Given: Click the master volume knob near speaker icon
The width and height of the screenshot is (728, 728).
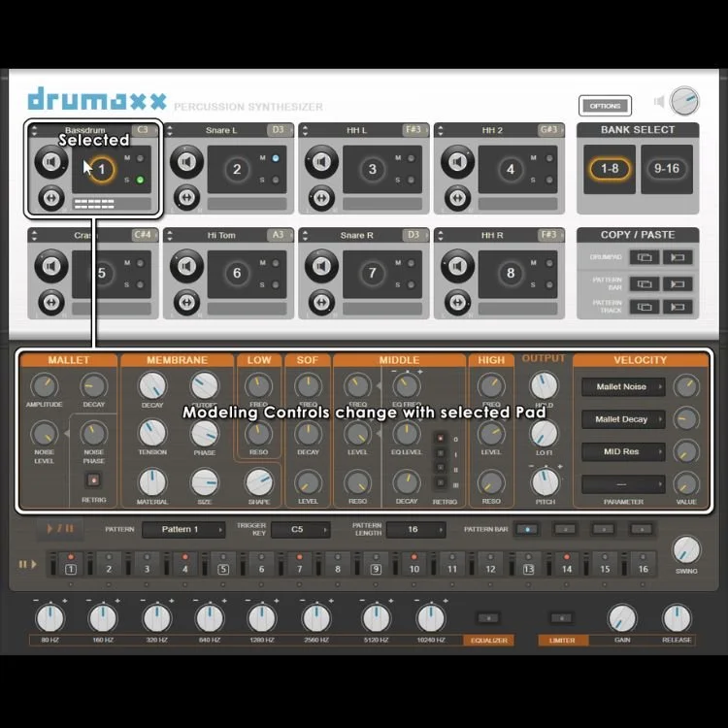Looking at the screenshot, I should pyautogui.click(x=684, y=101).
